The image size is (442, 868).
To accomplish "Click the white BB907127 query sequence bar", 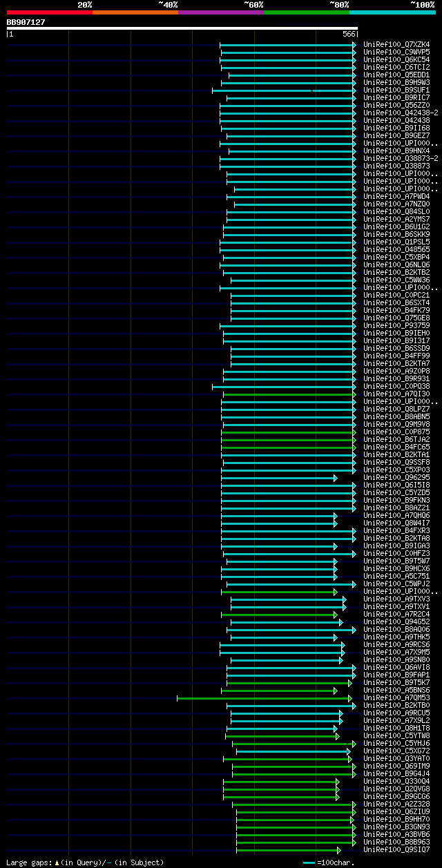I will tap(182, 28).
